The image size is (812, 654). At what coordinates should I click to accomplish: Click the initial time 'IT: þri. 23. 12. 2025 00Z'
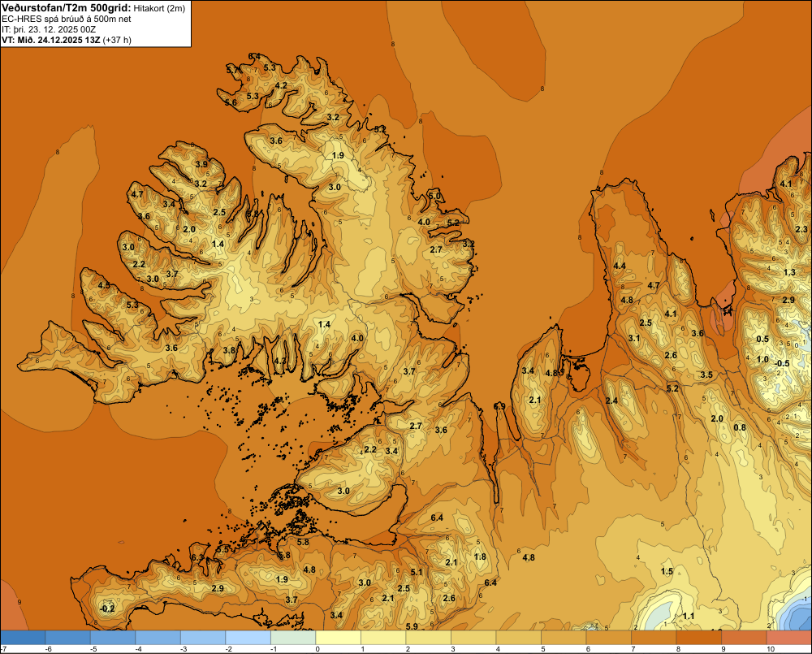point(49,29)
